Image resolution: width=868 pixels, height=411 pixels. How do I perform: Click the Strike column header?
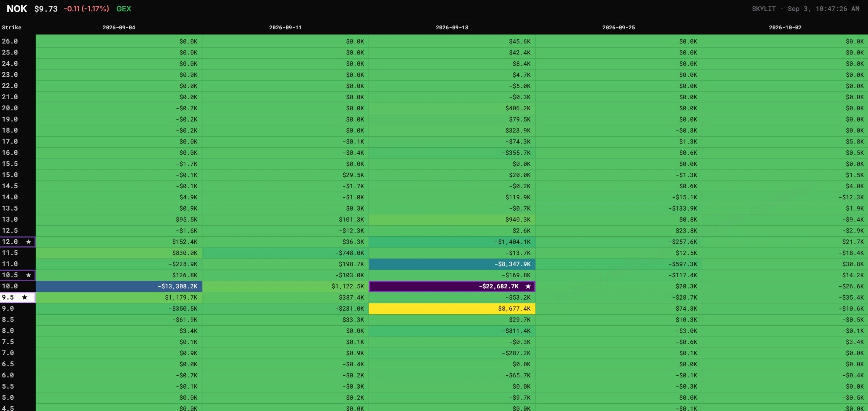[12, 28]
